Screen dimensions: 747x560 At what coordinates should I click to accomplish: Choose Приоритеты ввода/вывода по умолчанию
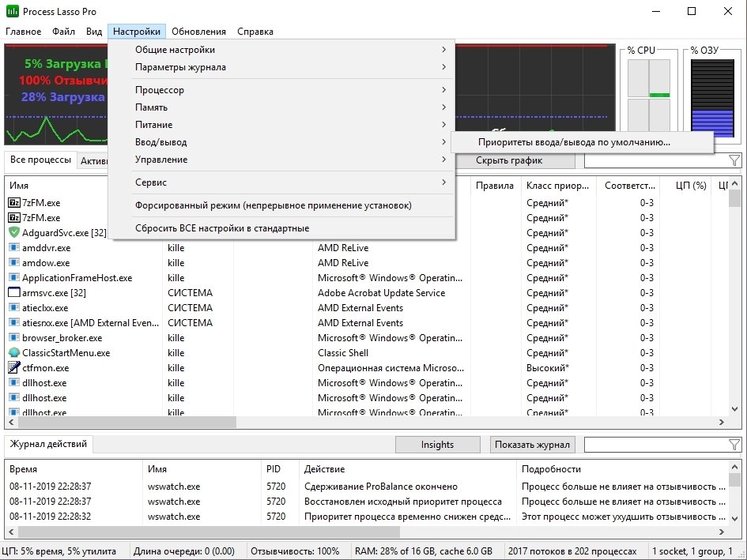coord(574,142)
